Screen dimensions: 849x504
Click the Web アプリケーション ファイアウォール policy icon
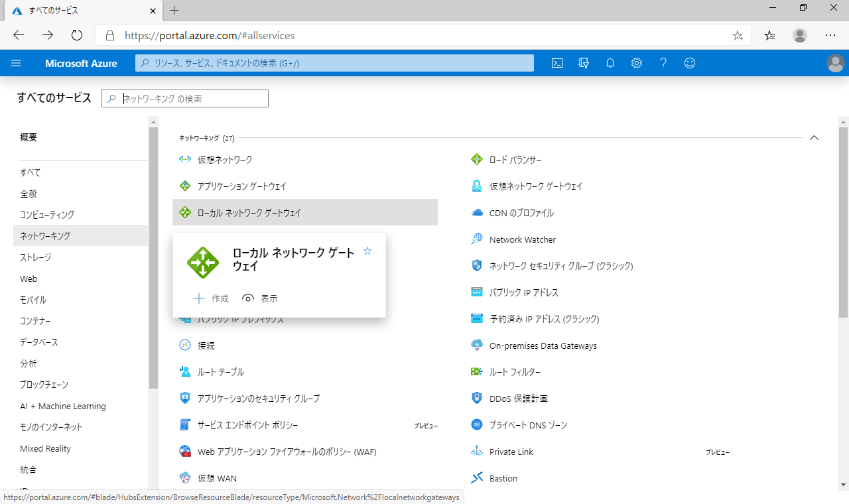(185, 452)
